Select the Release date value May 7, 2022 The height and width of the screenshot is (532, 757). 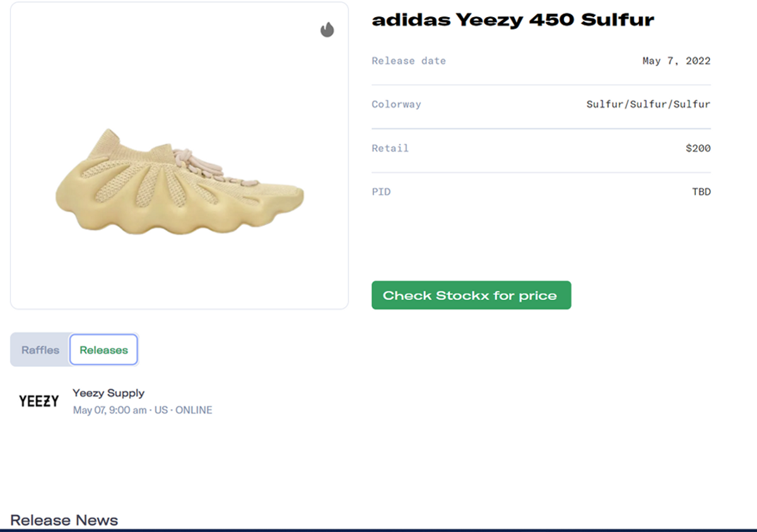click(676, 61)
